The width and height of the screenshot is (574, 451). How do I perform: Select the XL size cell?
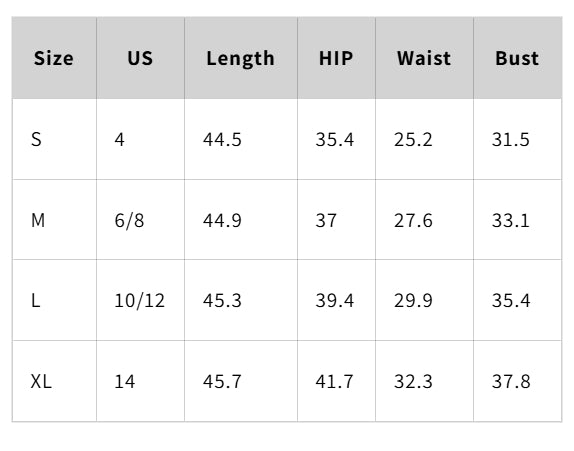point(54,381)
